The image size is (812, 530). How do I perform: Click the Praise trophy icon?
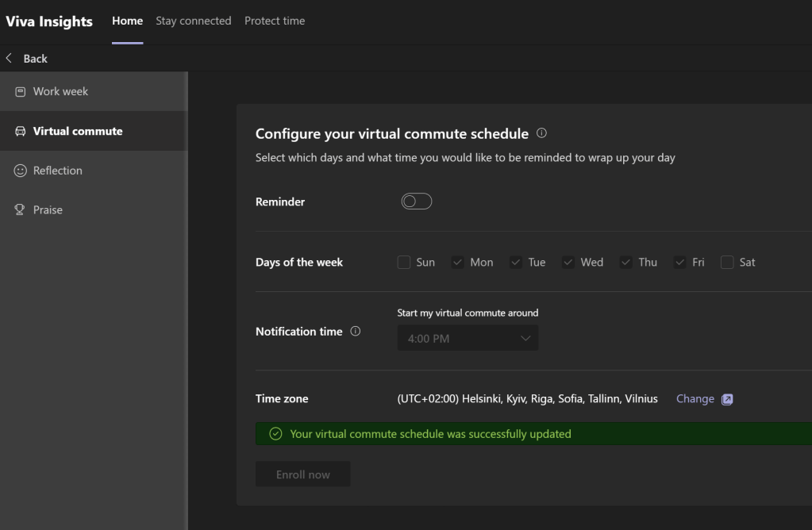tap(21, 210)
